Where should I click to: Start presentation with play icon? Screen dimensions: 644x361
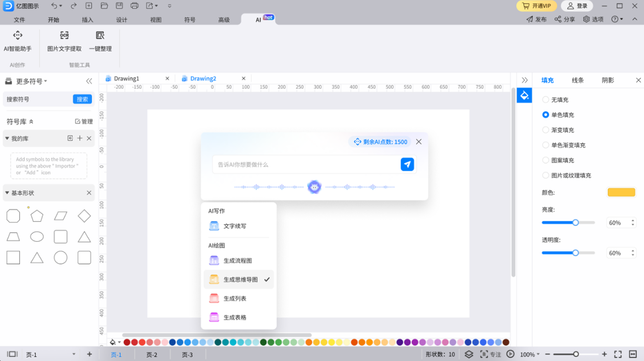pyautogui.click(x=510, y=354)
